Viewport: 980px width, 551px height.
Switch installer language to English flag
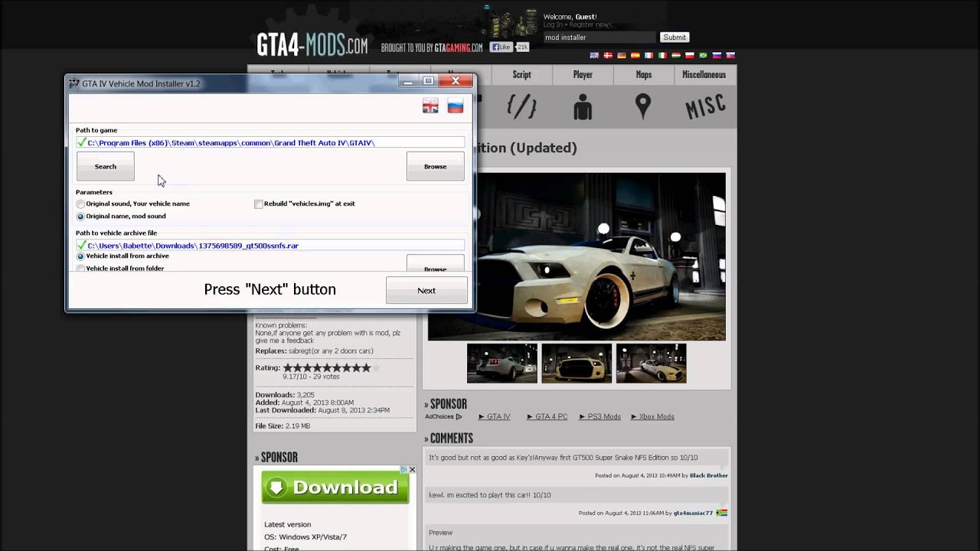pos(430,106)
